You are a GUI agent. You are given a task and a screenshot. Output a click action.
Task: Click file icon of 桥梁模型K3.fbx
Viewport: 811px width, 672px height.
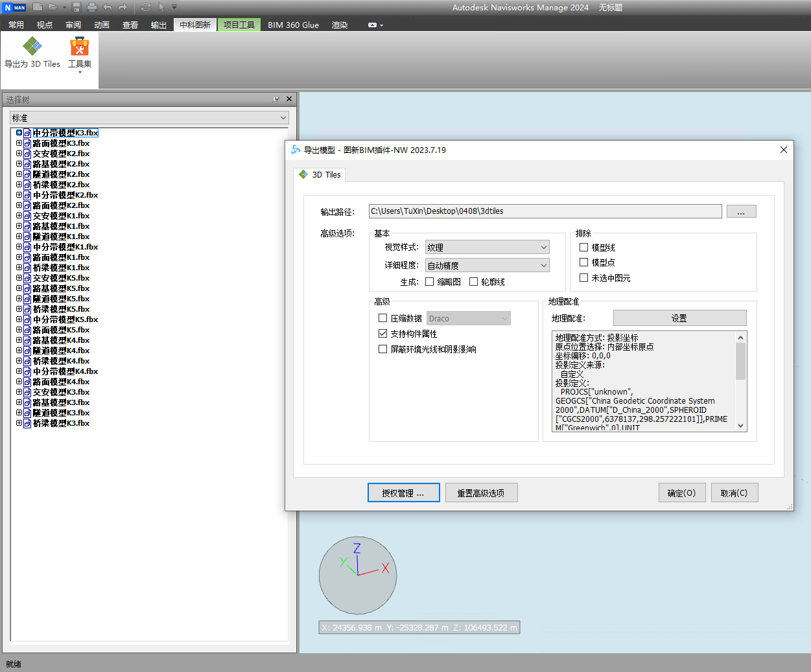click(27, 423)
